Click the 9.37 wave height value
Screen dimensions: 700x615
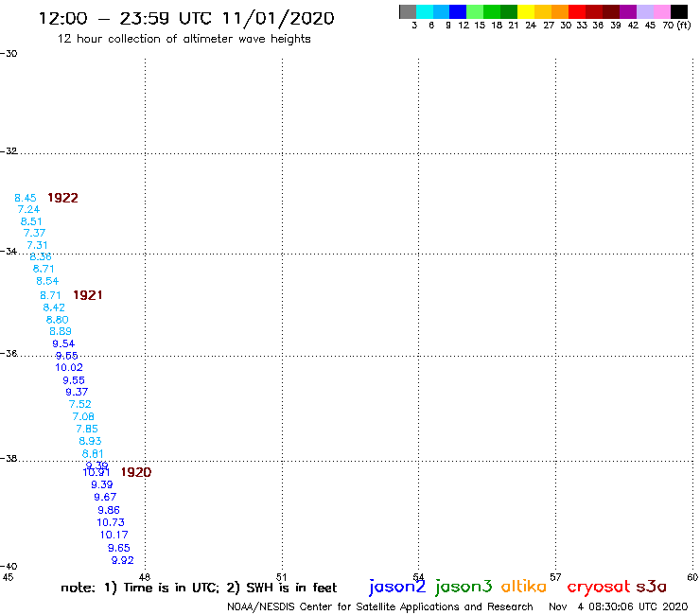click(x=77, y=392)
